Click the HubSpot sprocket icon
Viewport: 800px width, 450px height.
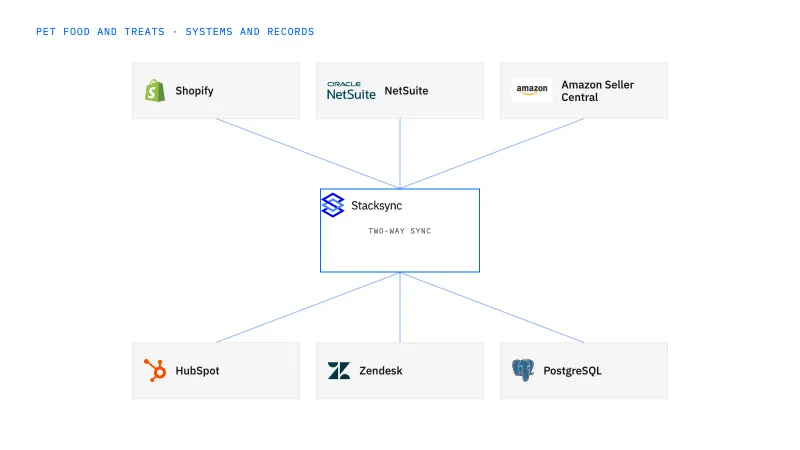(155, 370)
